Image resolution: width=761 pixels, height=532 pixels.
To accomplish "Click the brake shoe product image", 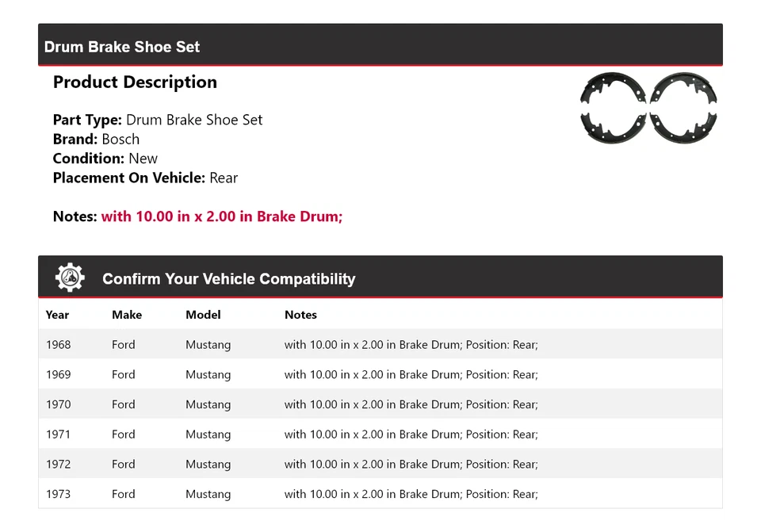I will (648, 109).
